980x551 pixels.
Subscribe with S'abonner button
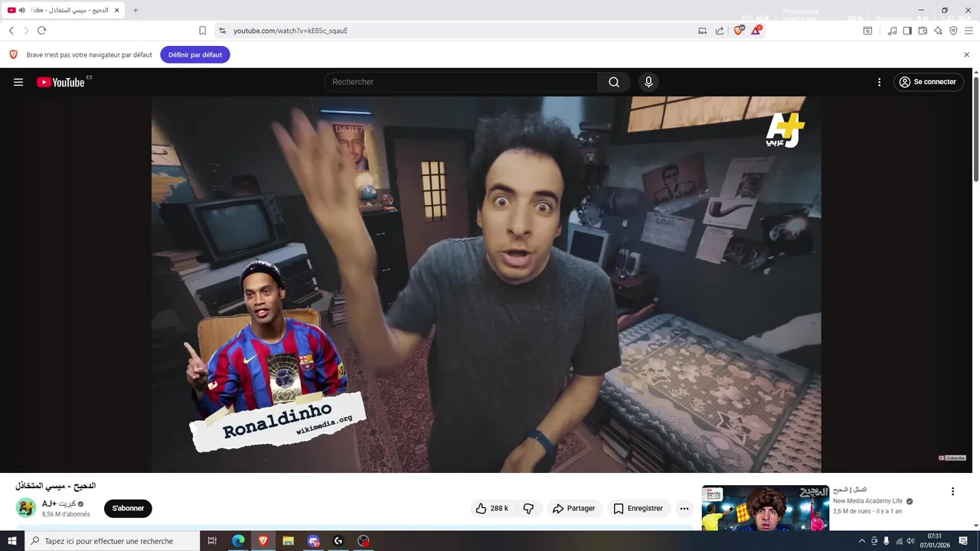click(x=128, y=508)
